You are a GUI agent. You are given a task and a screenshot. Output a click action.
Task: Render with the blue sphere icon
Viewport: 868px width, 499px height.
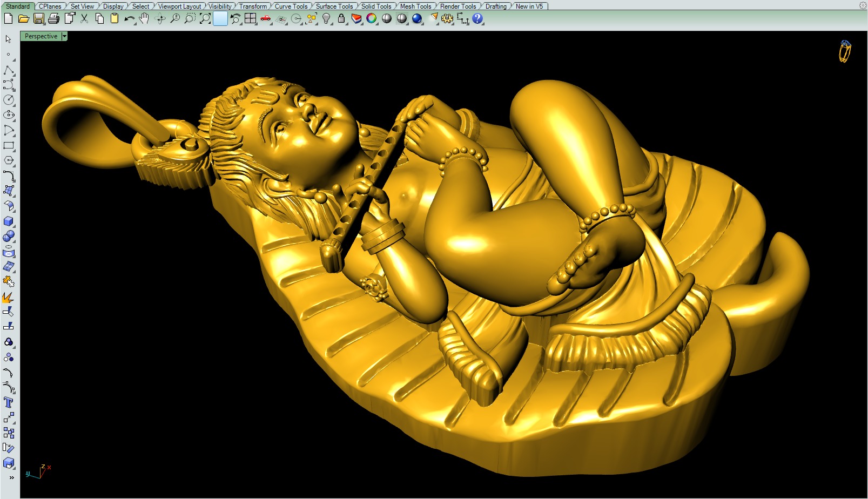coord(417,18)
